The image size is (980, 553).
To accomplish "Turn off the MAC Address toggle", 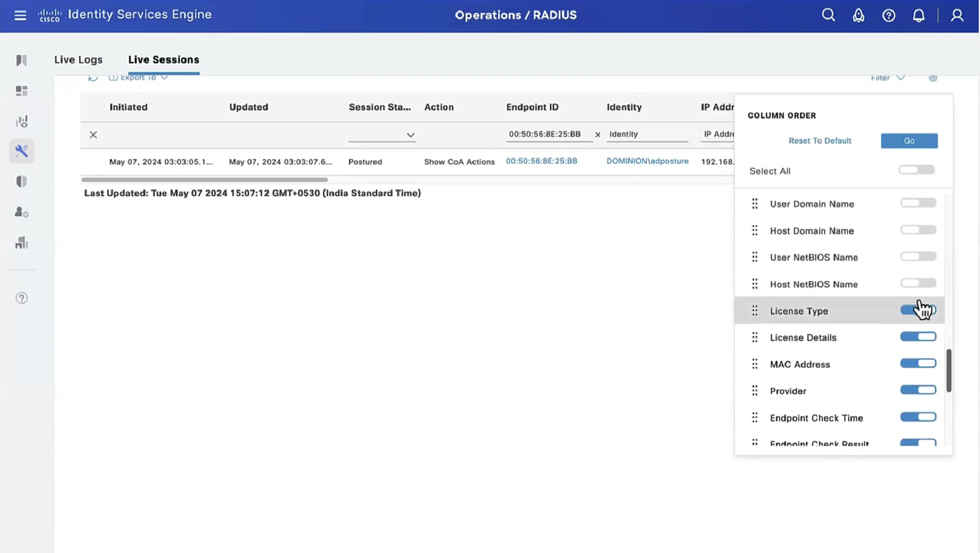I will pyautogui.click(x=918, y=364).
